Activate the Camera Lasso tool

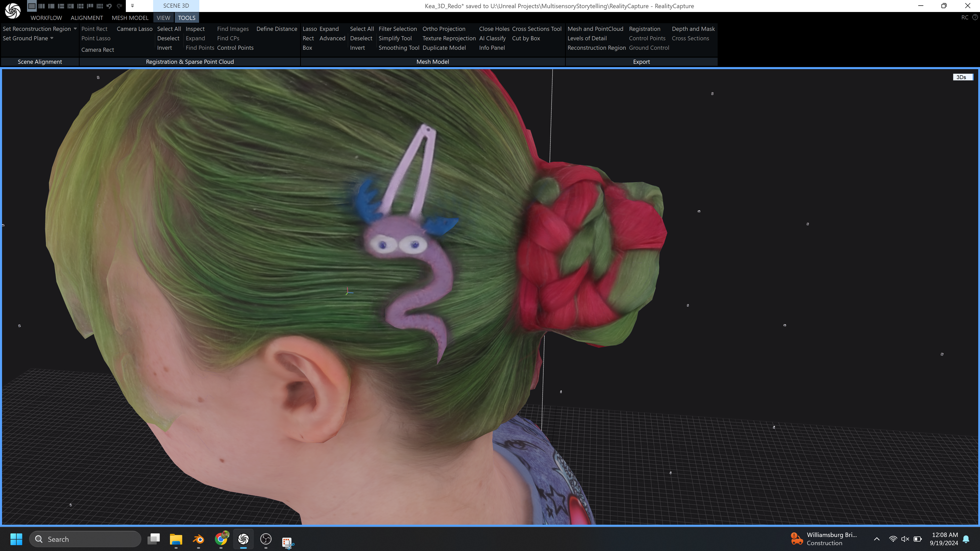click(135, 29)
